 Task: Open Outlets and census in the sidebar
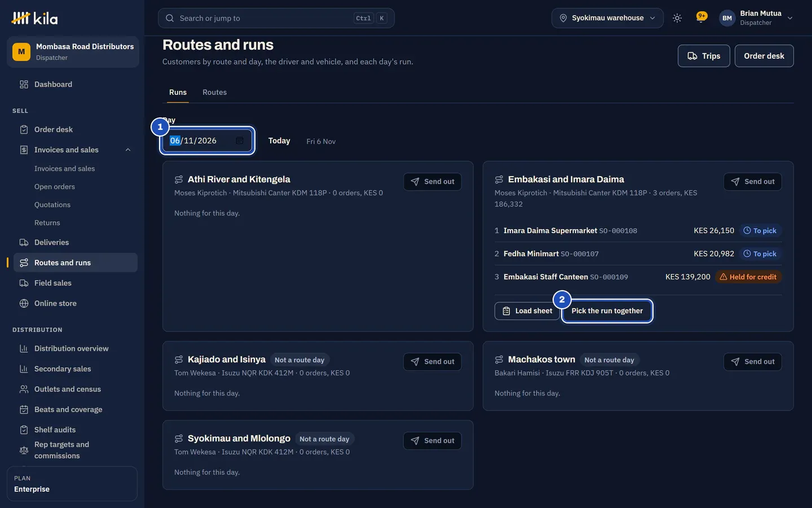(76, 389)
